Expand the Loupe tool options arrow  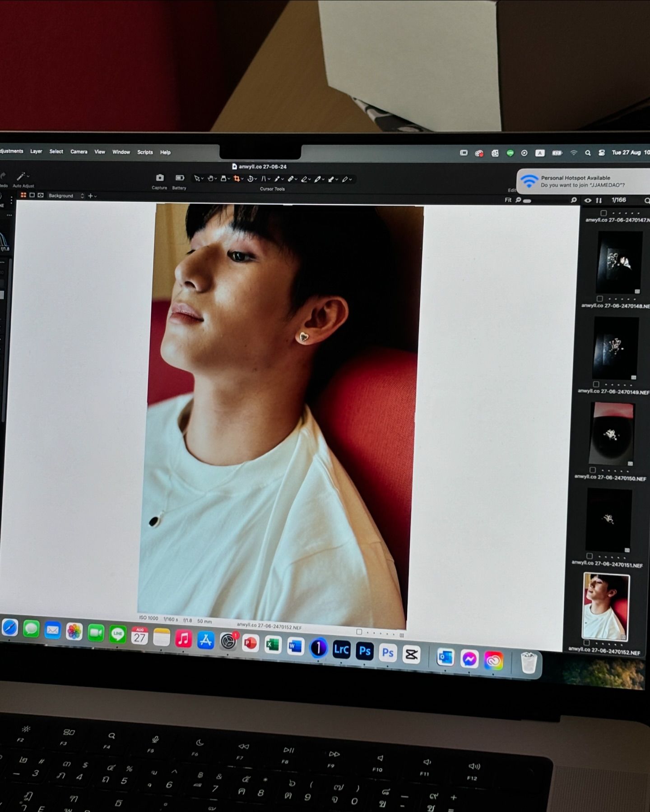[x=229, y=179]
